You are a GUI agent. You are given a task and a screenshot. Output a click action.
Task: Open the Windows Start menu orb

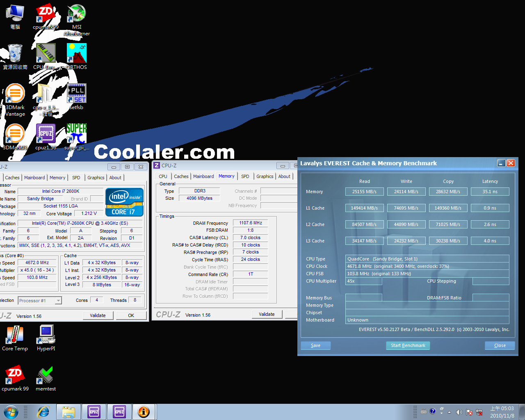(11, 412)
